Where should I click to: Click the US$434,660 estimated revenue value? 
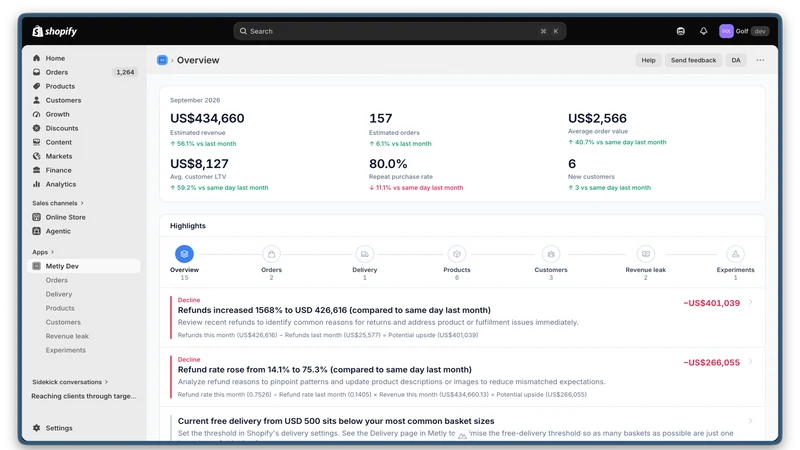207,118
